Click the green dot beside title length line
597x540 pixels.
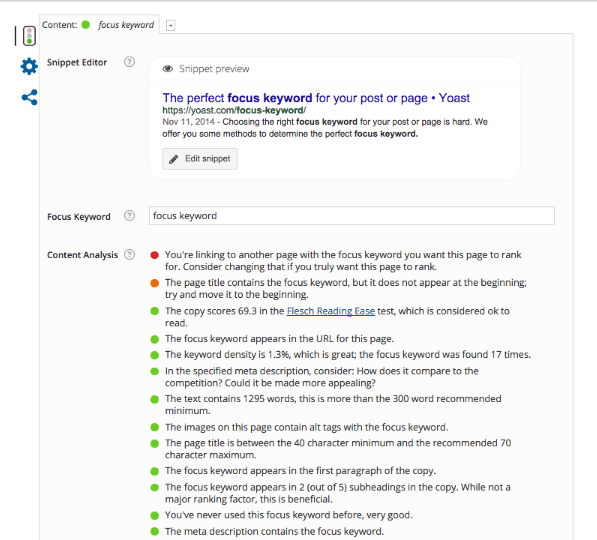click(155, 443)
